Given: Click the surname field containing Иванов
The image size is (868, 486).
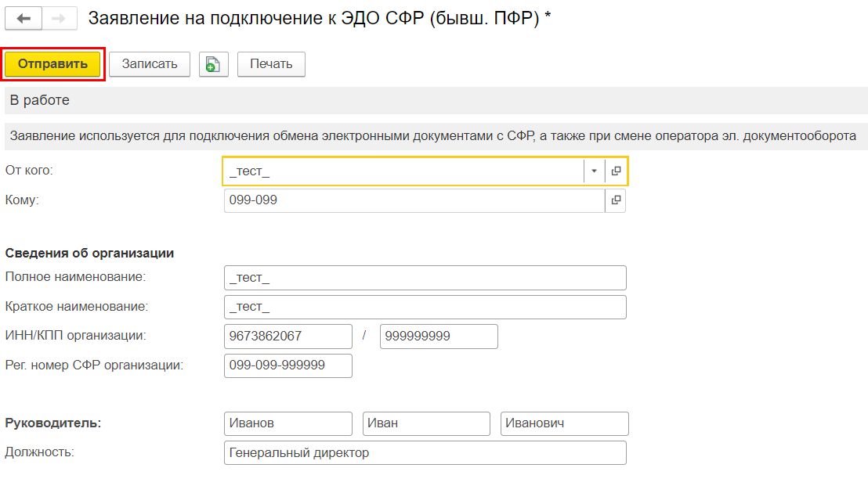Looking at the screenshot, I should (x=288, y=423).
